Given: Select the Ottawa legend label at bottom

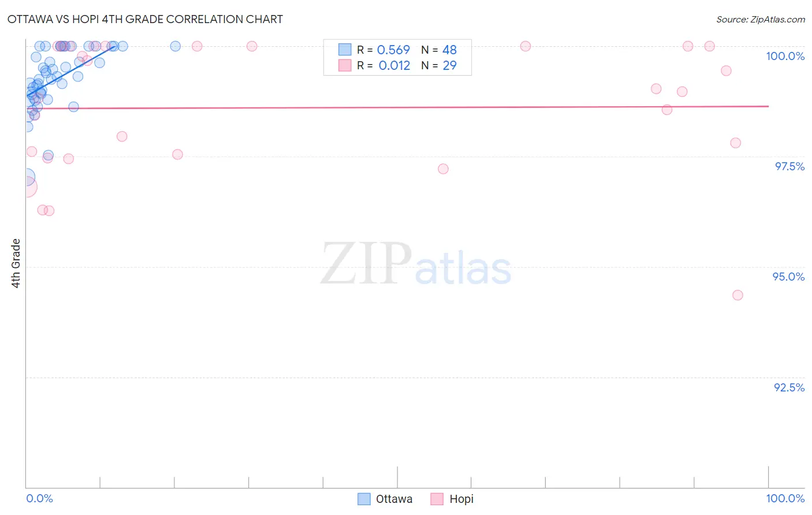Looking at the screenshot, I should (x=394, y=499).
